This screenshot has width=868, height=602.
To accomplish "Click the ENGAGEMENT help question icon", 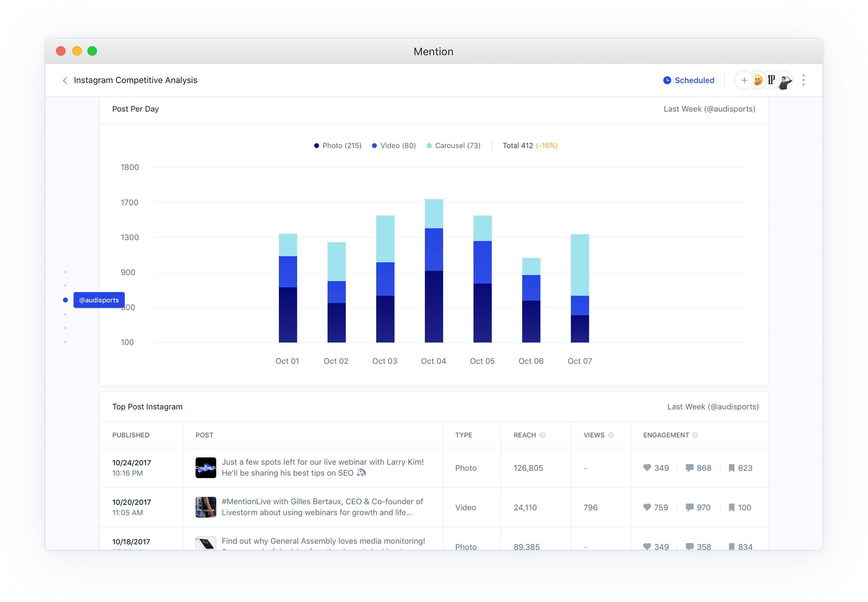I will [x=695, y=435].
